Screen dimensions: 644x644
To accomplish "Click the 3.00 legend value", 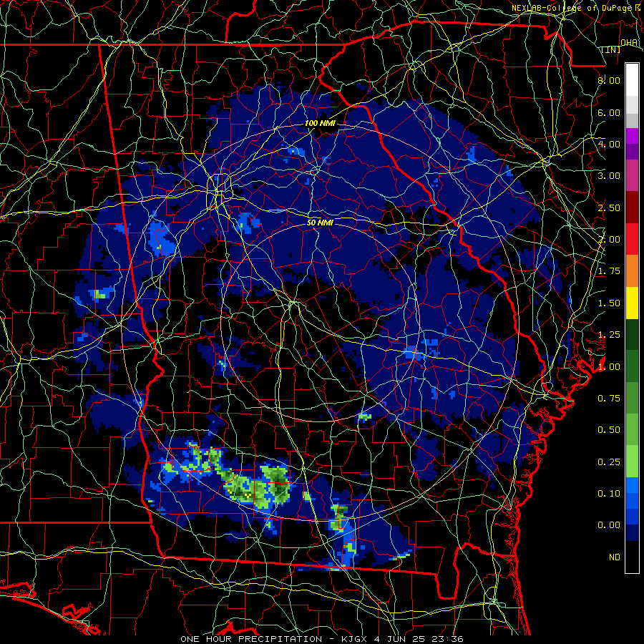I will click(x=609, y=176).
